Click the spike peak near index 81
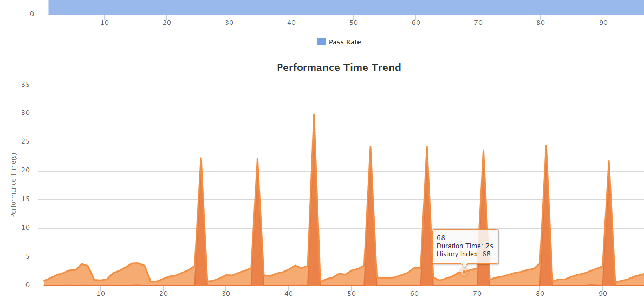The height and width of the screenshot is (297, 644). (546, 146)
